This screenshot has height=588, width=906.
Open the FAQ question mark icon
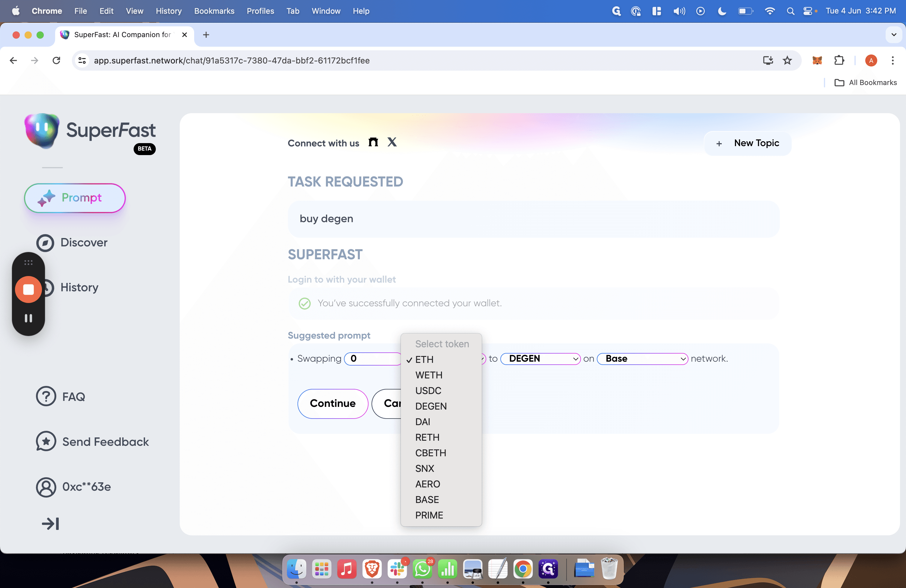pos(46,396)
